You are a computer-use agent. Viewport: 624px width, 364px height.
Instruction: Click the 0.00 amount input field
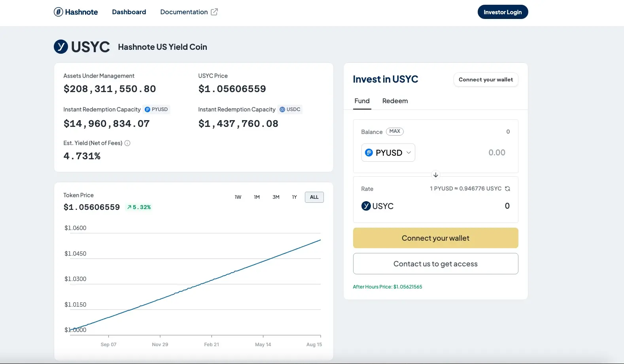click(497, 153)
